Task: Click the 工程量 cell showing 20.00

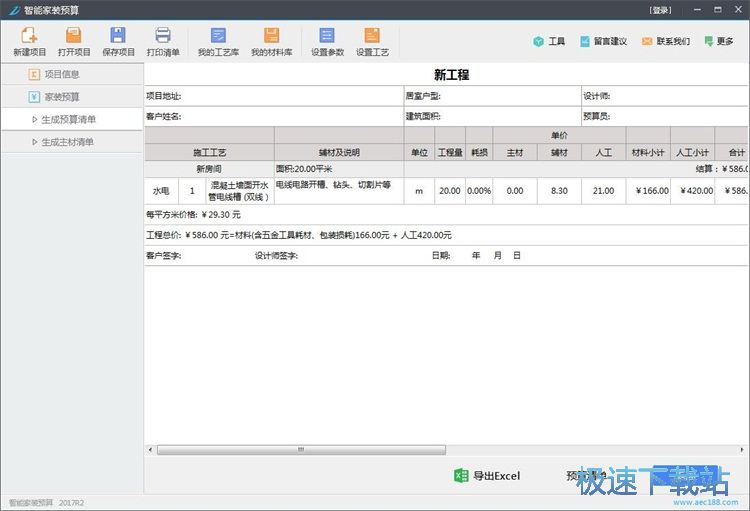Action: (x=449, y=191)
